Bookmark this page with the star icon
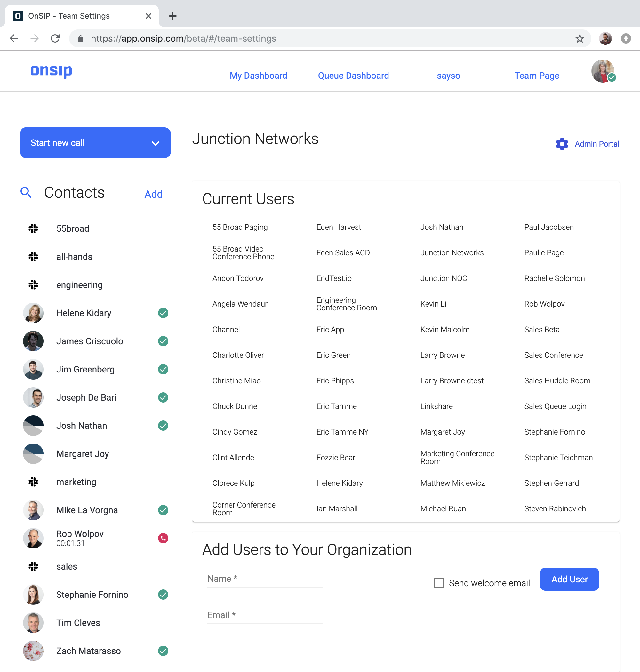Viewport: 640px width, 672px height. [580, 38]
